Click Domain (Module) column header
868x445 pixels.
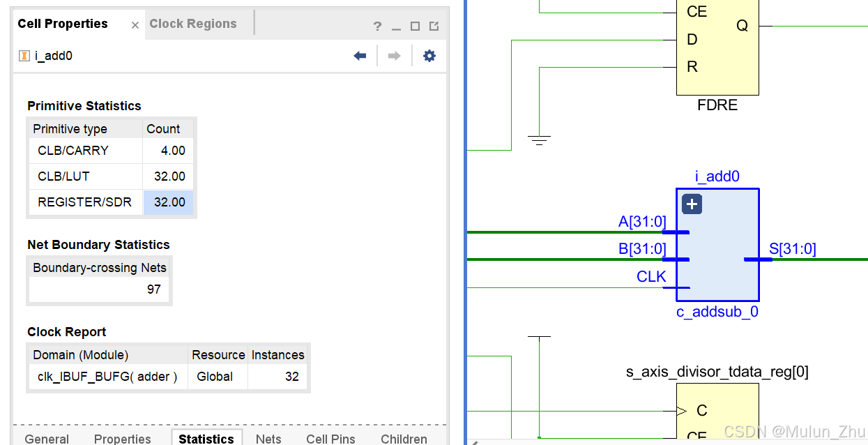point(108,355)
